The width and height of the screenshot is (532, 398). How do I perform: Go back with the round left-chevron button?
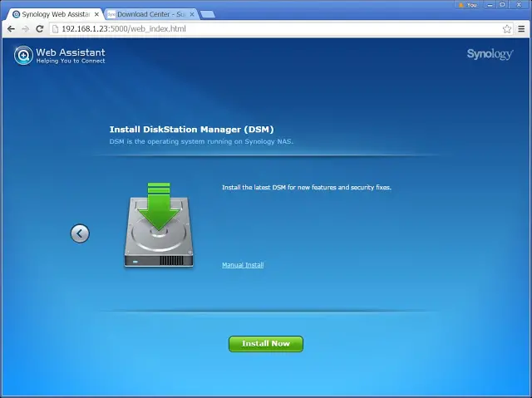(x=80, y=233)
